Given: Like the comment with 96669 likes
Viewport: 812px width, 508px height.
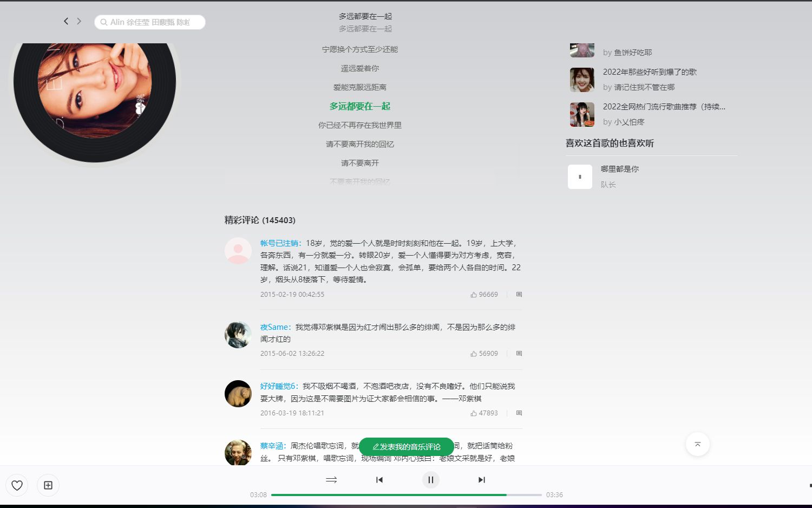Looking at the screenshot, I should [x=484, y=295].
